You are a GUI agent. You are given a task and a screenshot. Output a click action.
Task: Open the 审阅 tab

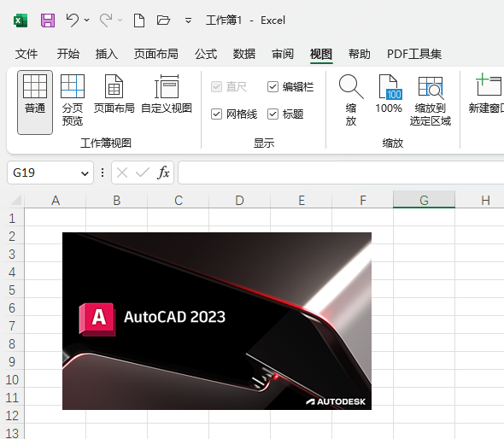pyautogui.click(x=283, y=54)
